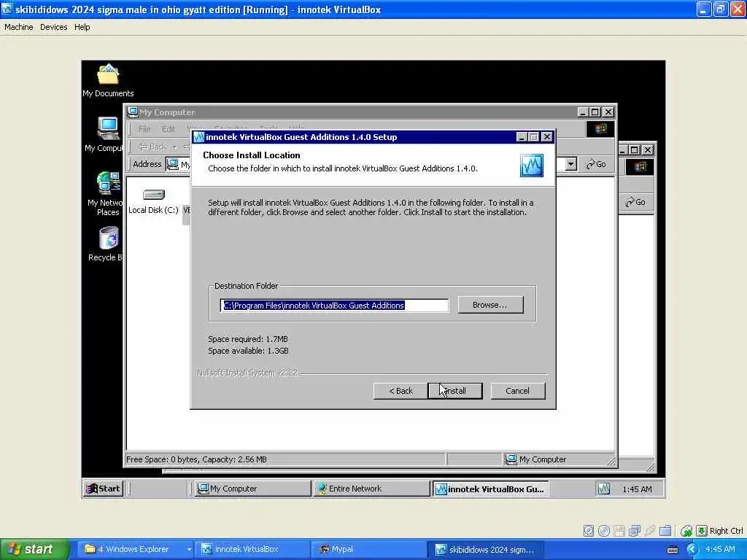Go back to the previous setup page

pyautogui.click(x=400, y=391)
